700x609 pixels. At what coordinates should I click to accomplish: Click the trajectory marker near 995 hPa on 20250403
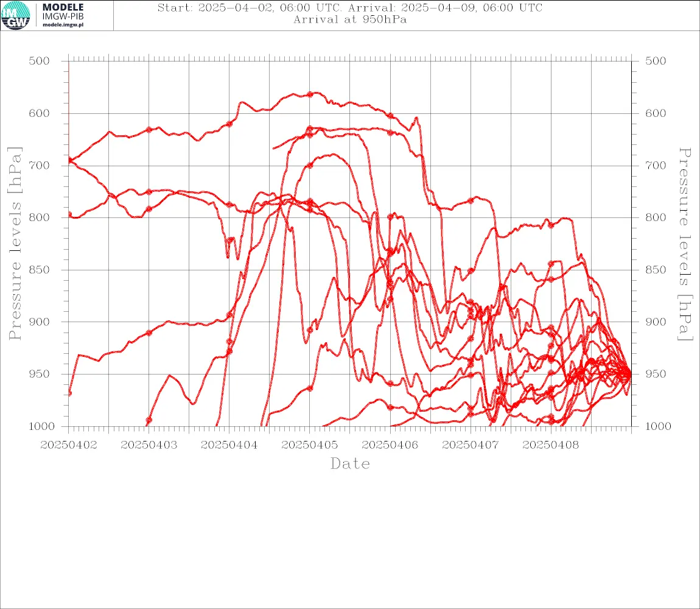[149, 420]
